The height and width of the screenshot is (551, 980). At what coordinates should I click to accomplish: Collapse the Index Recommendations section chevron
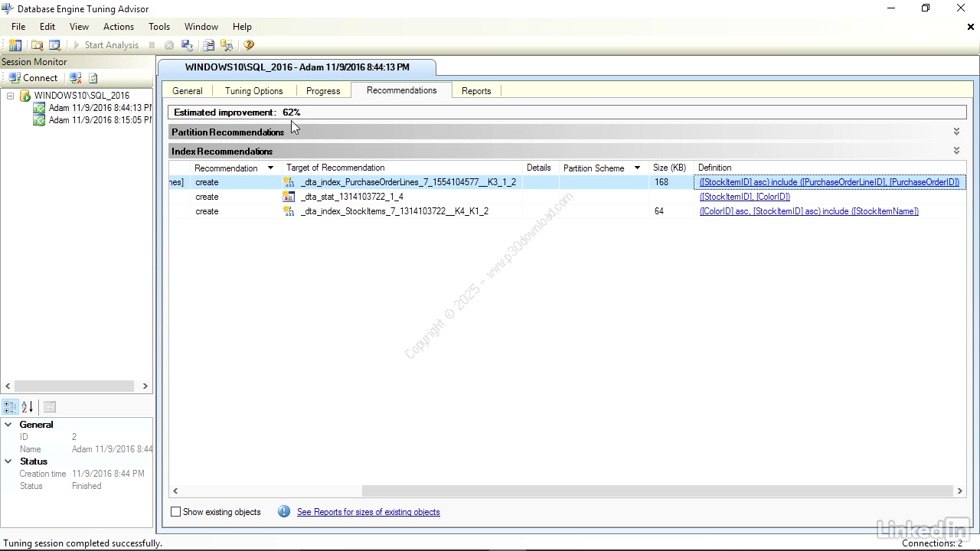click(x=956, y=151)
